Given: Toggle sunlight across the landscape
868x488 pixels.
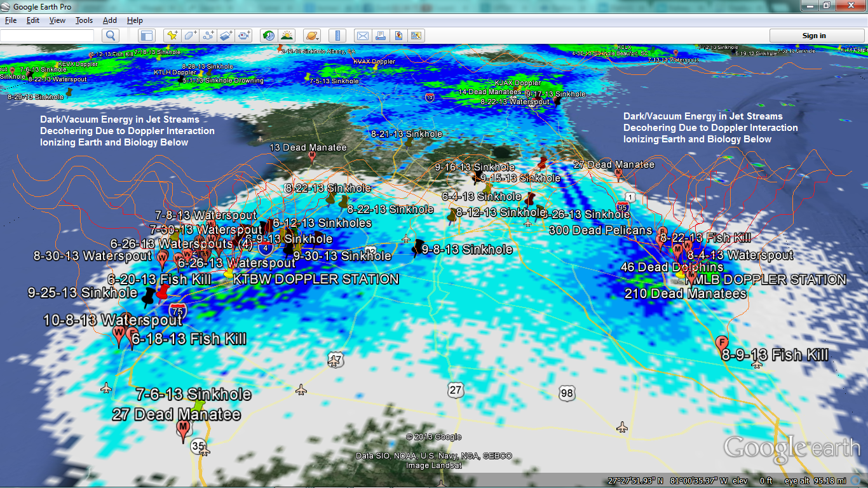Looking at the screenshot, I should click(x=287, y=36).
